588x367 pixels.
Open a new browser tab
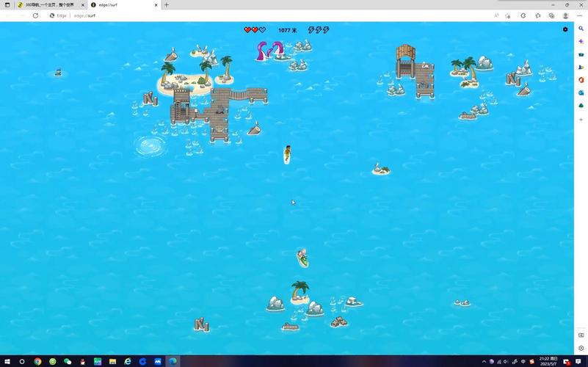pyautogui.click(x=167, y=5)
